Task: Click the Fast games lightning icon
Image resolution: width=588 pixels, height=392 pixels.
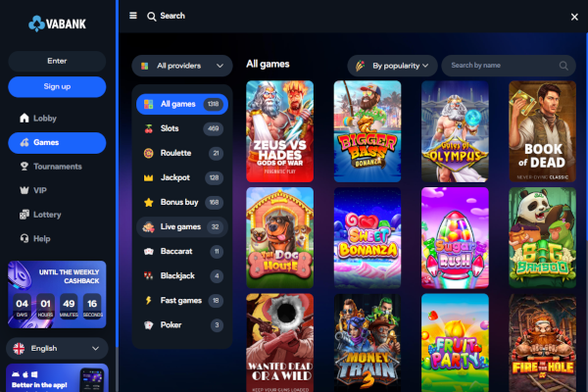Action: [x=149, y=301]
